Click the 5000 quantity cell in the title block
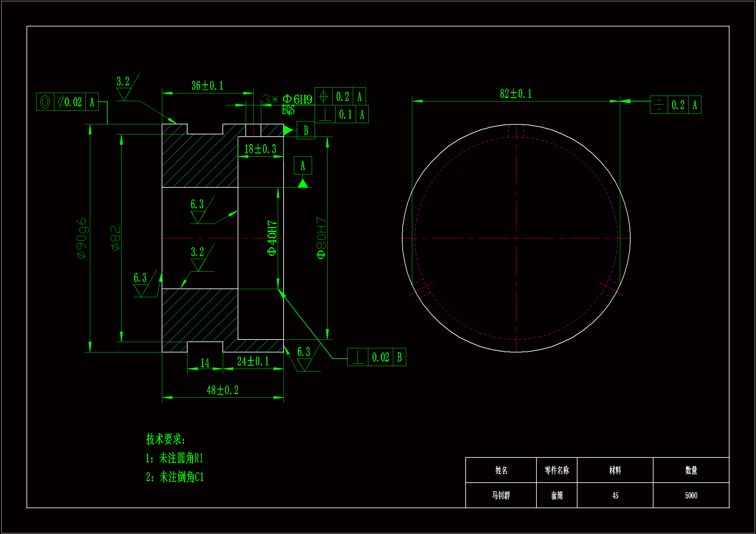 click(x=691, y=495)
